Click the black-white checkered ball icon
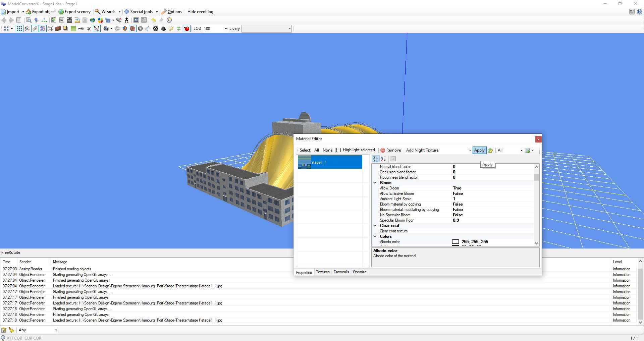This screenshot has width=644, height=341. [x=156, y=29]
